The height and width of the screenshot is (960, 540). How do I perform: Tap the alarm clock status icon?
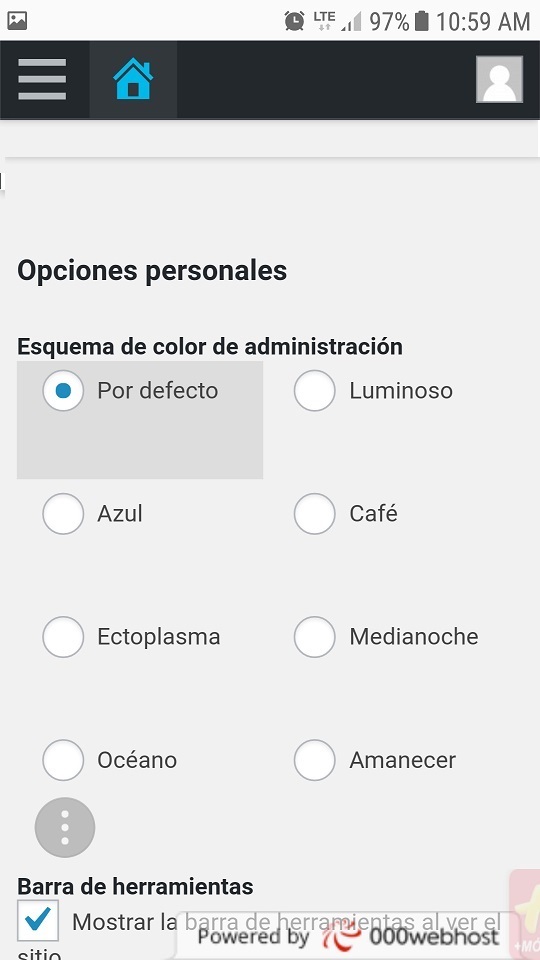294,21
